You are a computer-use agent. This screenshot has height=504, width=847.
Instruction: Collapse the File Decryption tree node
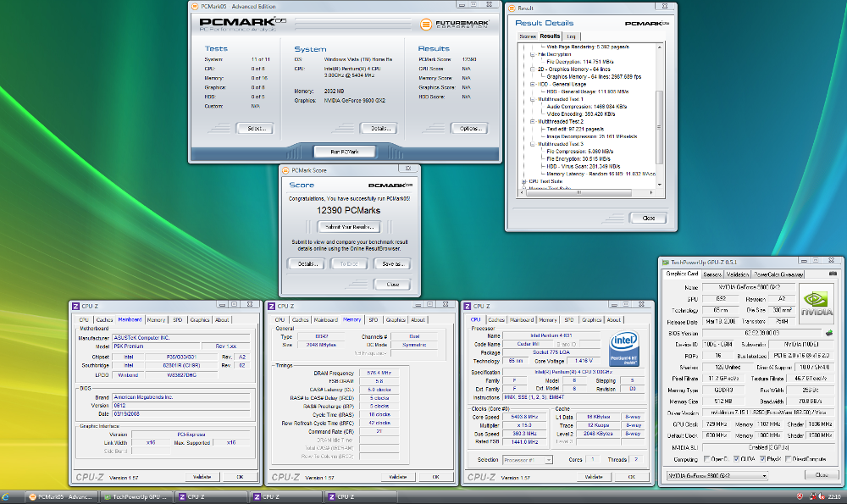click(x=532, y=54)
